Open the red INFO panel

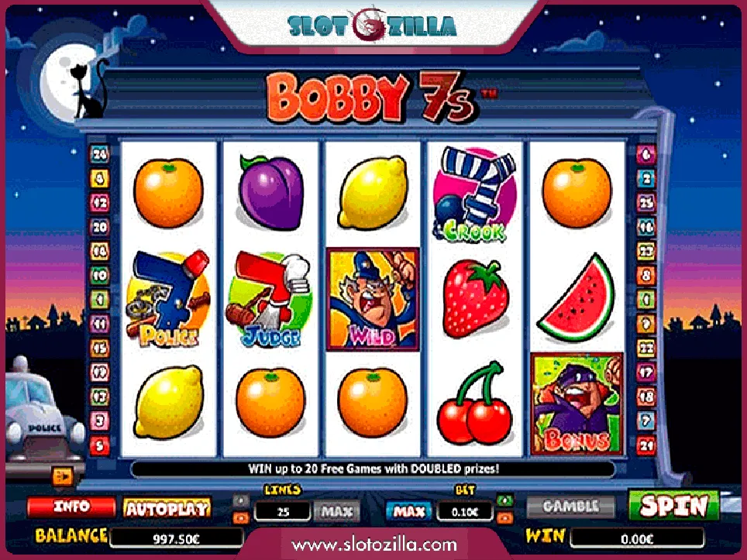pos(71,507)
